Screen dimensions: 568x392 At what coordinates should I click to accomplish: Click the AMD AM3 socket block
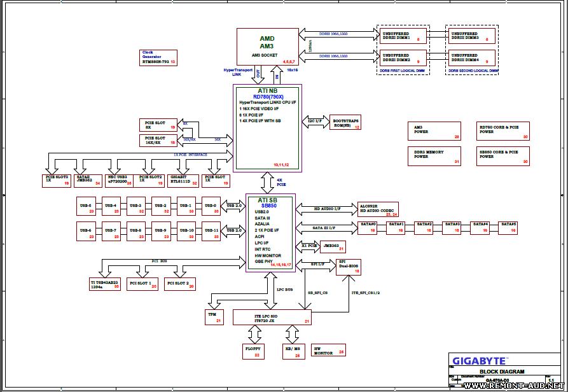click(x=267, y=46)
